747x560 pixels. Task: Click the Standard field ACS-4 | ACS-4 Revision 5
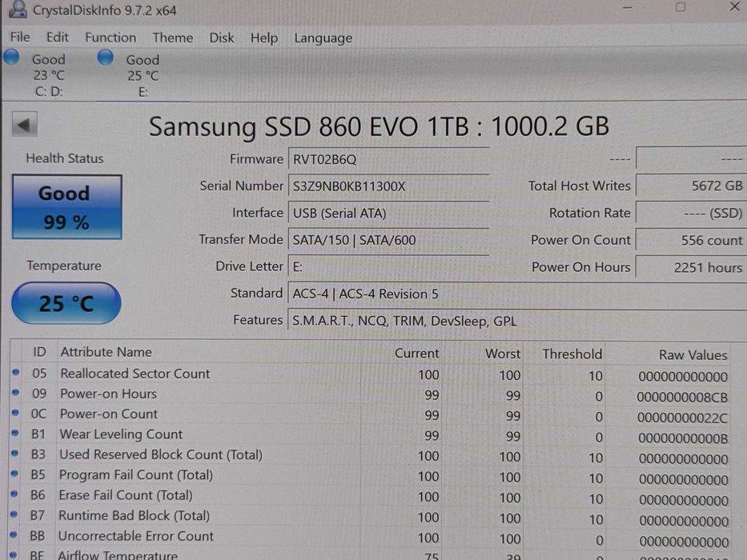pyautogui.click(x=517, y=294)
